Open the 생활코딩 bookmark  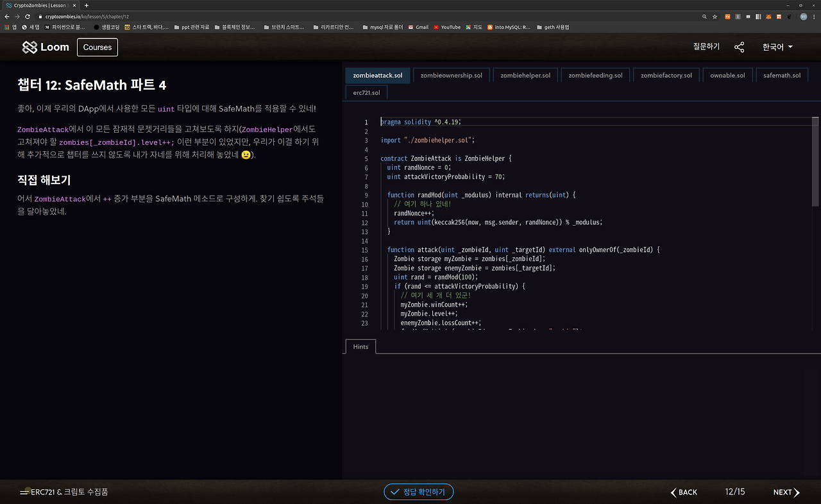pyautogui.click(x=107, y=28)
